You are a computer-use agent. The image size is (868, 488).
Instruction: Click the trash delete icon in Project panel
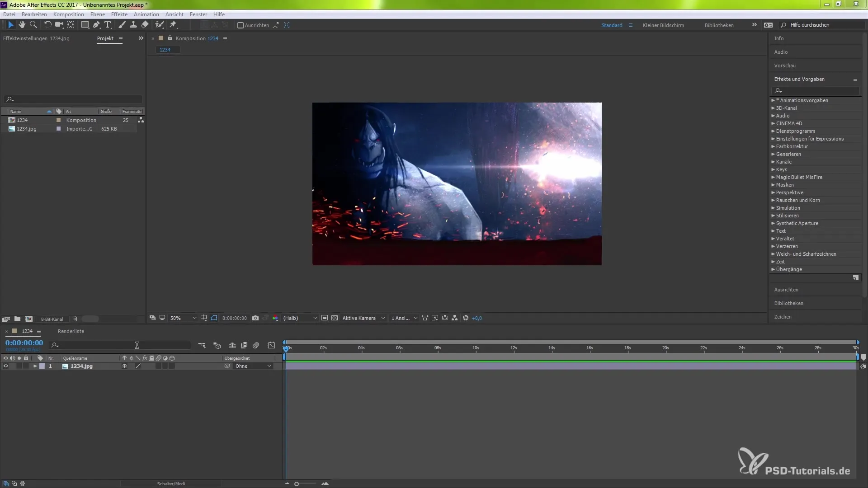pyautogui.click(x=75, y=319)
